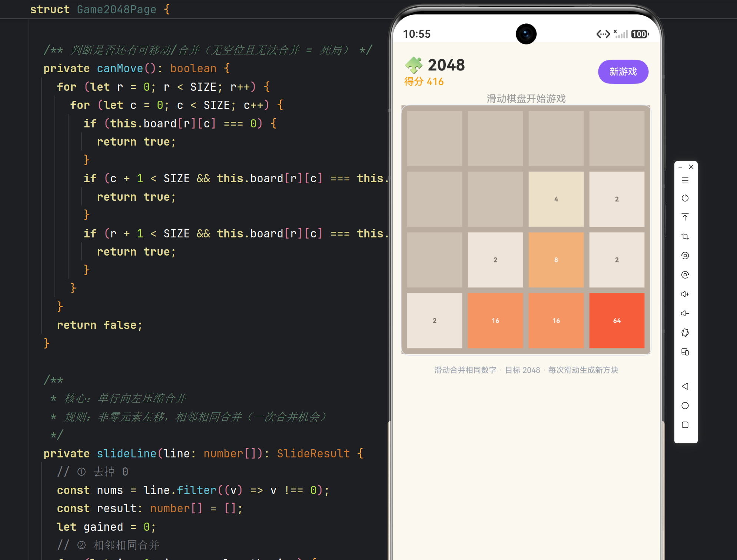Tap the 16 tile adjacent to the 64 tile
Viewport: 737px width, 560px height.
[556, 320]
